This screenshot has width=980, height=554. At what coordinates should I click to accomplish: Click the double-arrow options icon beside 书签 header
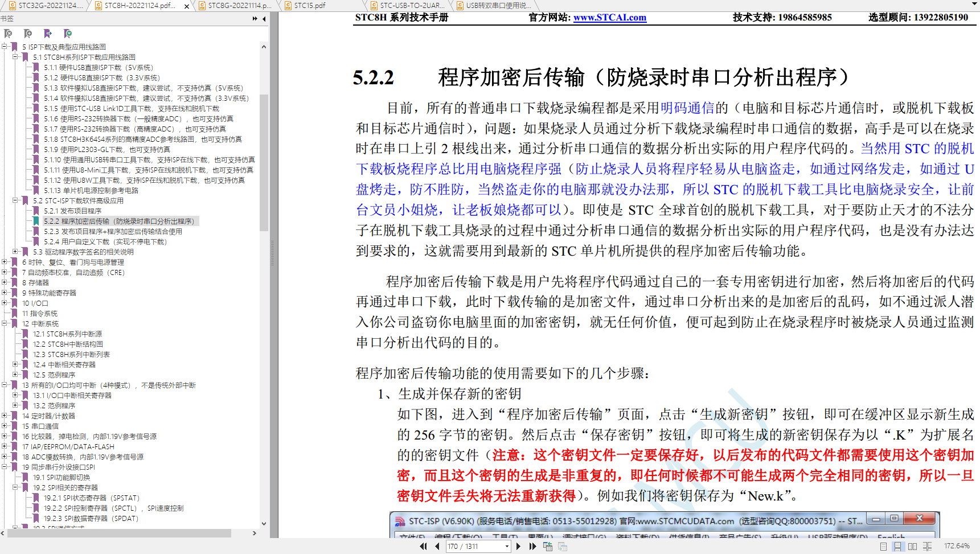pyautogui.click(x=255, y=19)
